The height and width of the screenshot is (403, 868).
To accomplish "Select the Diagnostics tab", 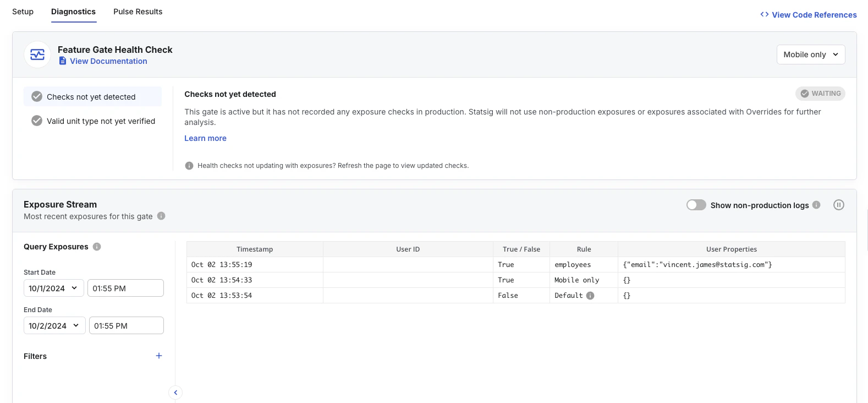I will (73, 12).
